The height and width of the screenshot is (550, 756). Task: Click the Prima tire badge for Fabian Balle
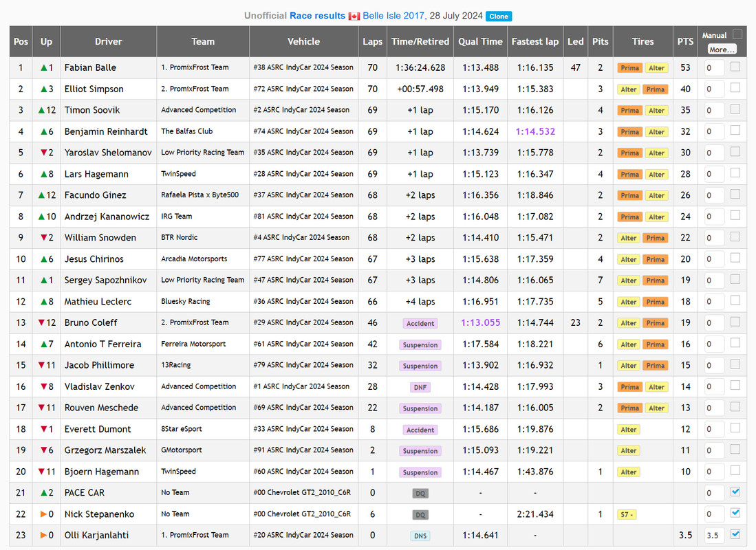click(x=629, y=68)
